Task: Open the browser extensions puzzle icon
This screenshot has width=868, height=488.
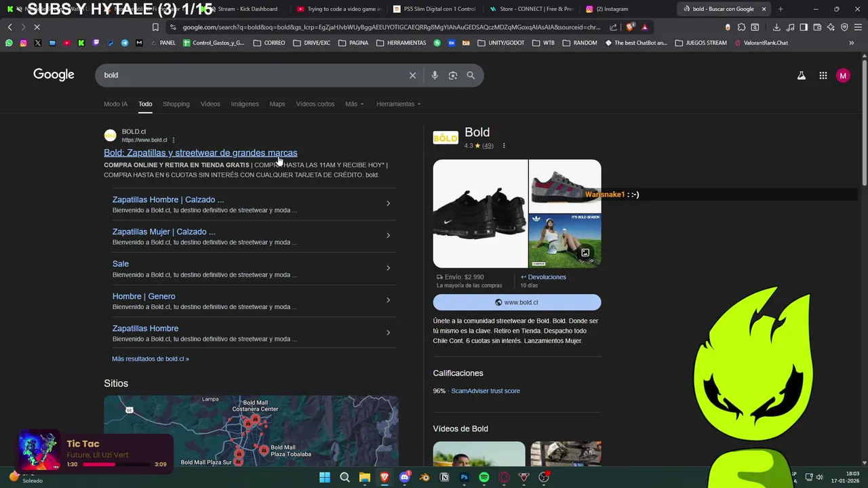Action: pos(741,27)
